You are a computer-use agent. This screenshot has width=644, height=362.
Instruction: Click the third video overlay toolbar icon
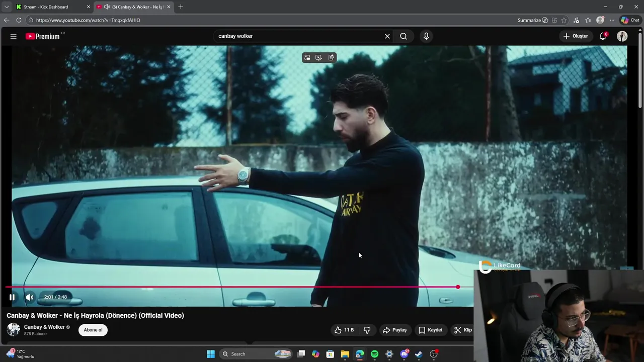[331, 58]
